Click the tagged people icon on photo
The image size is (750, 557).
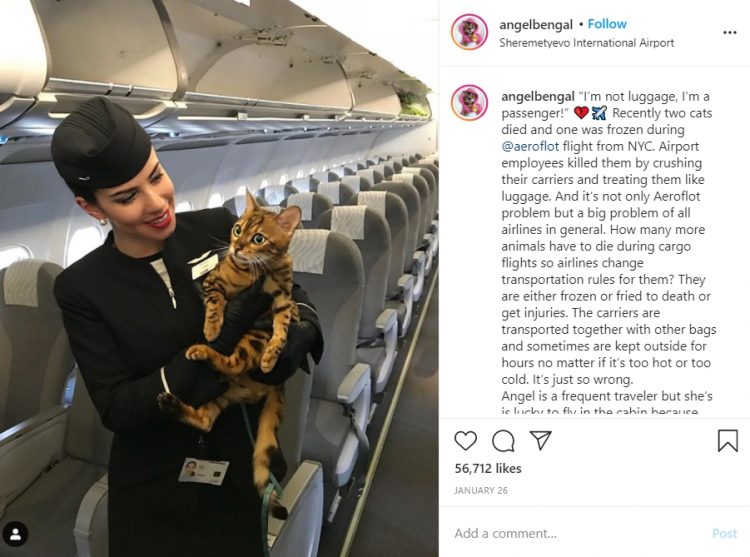tap(15, 534)
